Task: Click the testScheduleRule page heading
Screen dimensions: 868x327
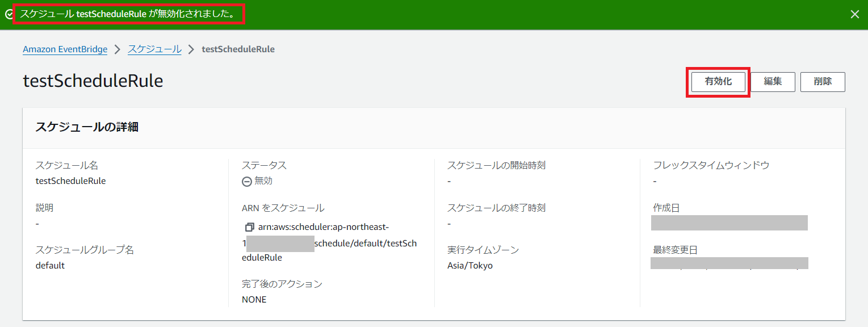Action: (x=93, y=81)
